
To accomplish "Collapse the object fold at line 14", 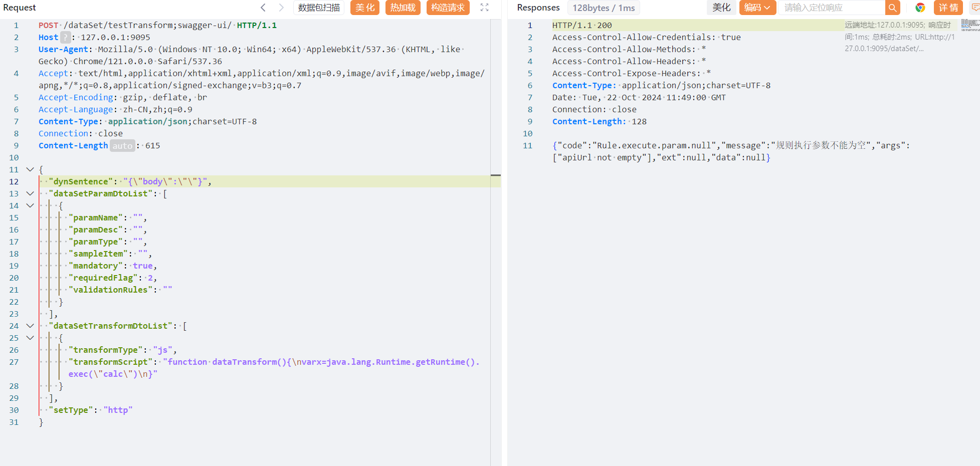I will (30, 205).
